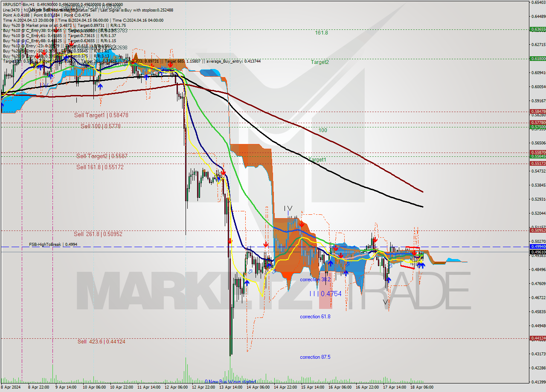The width and height of the screenshot is (546, 392).
Task: Click the 'Sell 161.8 | 0.55172' annotation
Action: (x=100, y=167)
